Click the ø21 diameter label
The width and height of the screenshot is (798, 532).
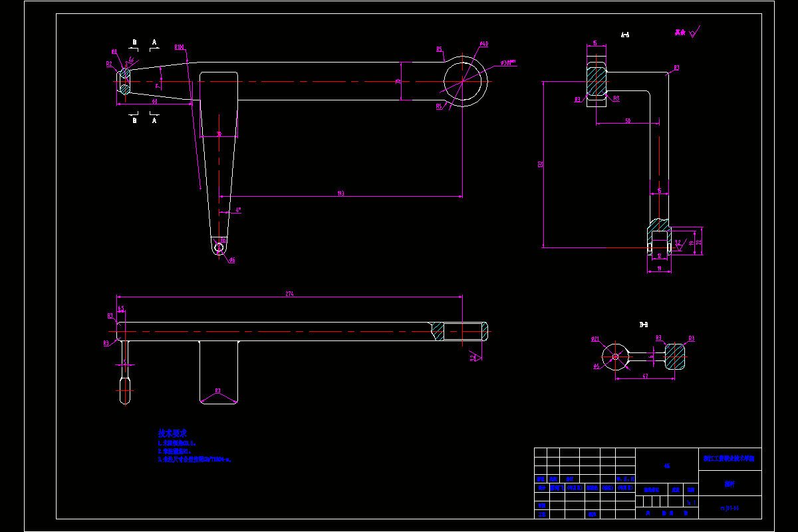[x=595, y=339]
